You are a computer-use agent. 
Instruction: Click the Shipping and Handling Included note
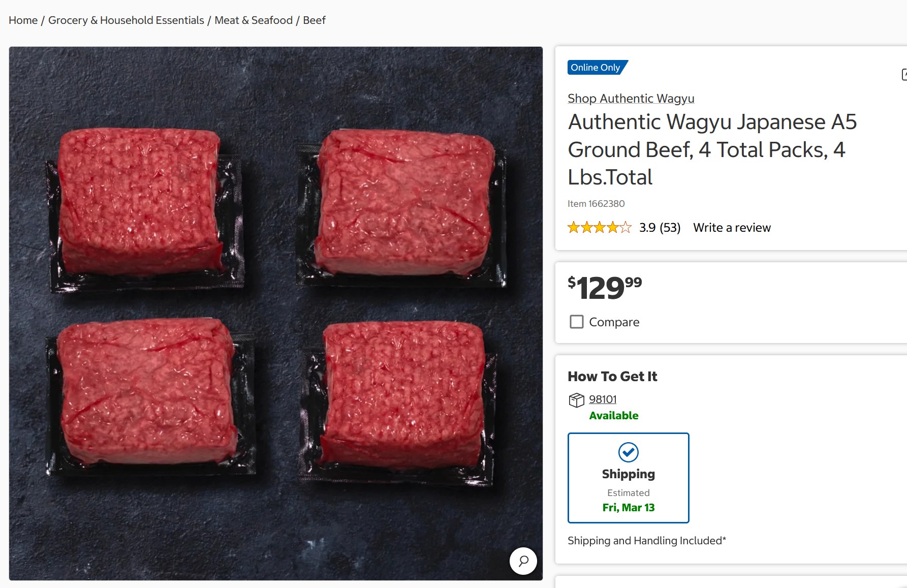click(x=646, y=541)
